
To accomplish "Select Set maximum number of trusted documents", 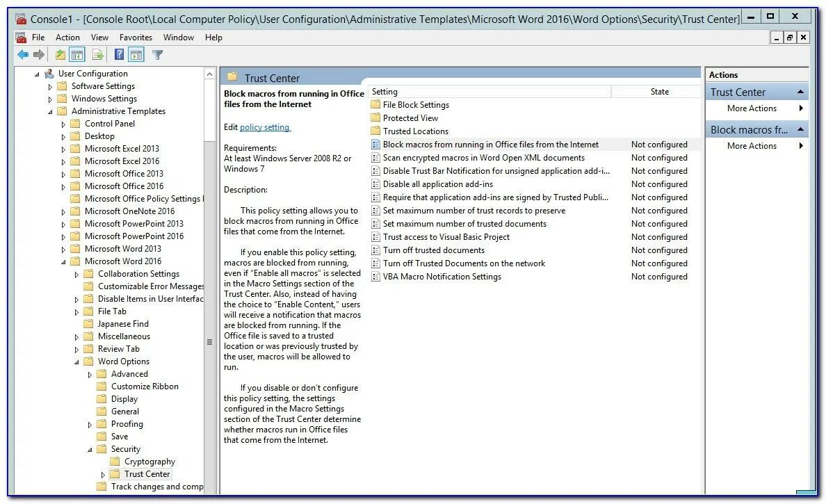I will [464, 224].
